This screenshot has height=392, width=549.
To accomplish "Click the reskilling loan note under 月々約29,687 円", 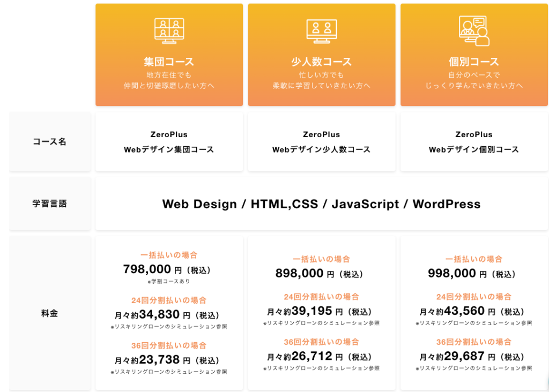I will coord(474,368).
